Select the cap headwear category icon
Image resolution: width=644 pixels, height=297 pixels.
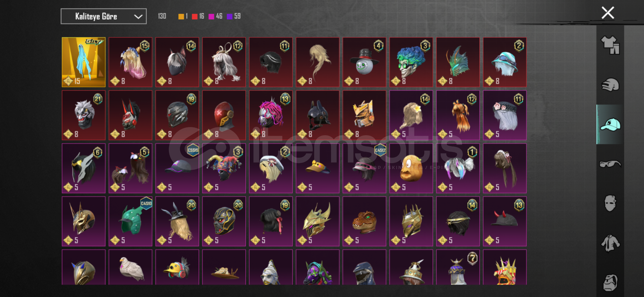pos(610,124)
